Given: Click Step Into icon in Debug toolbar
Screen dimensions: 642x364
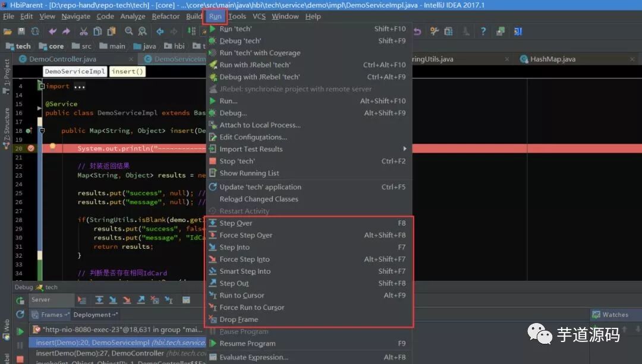Looking at the screenshot, I should 113,300.
